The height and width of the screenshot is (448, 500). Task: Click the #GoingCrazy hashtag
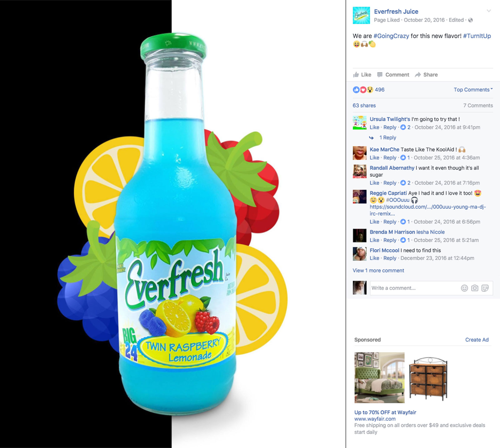point(391,36)
